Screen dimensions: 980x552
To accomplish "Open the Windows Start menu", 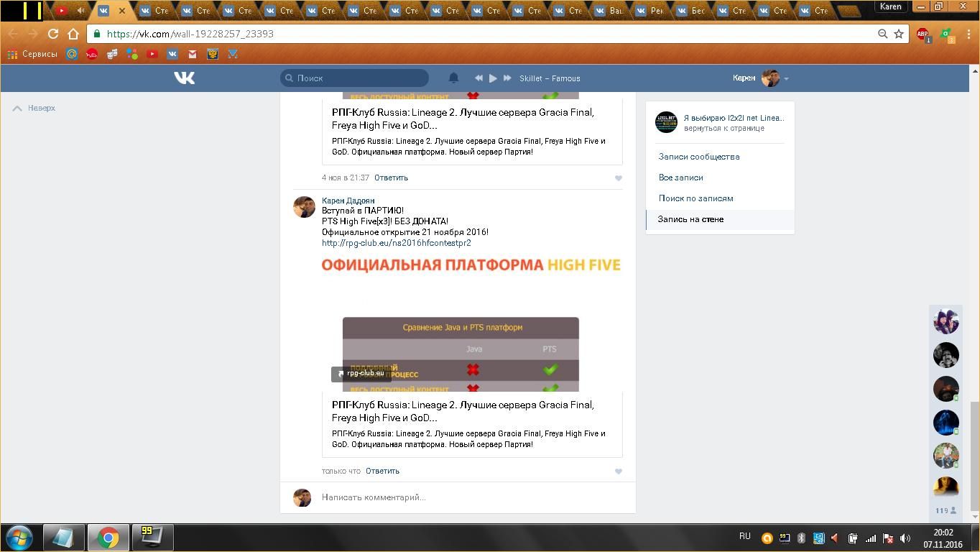I will (x=19, y=538).
